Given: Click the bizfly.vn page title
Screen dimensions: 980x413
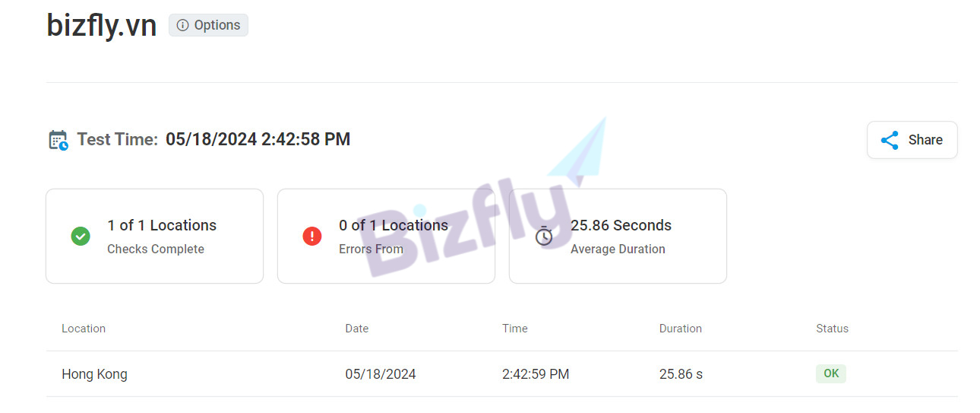Looking at the screenshot, I should click(102, 25).
